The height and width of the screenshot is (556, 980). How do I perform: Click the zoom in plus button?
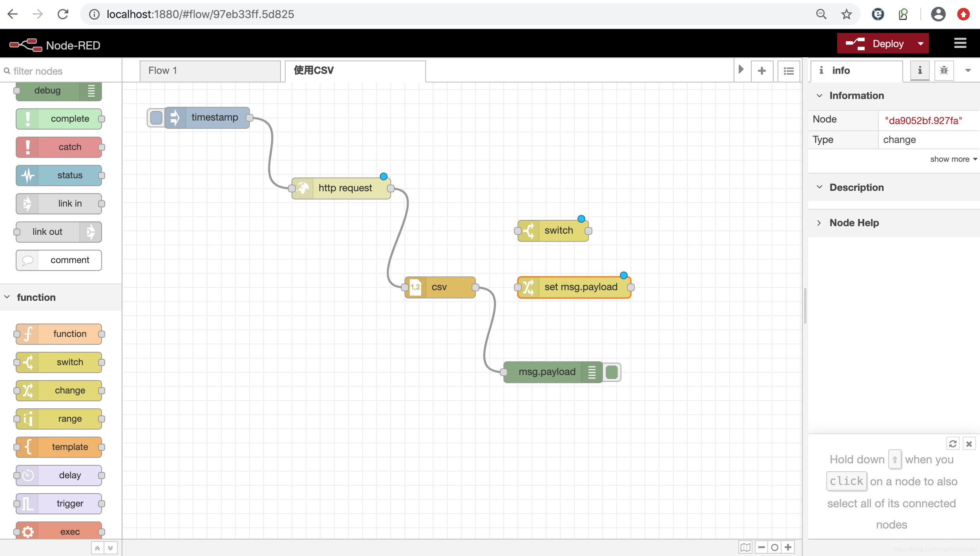pos(788,547)
